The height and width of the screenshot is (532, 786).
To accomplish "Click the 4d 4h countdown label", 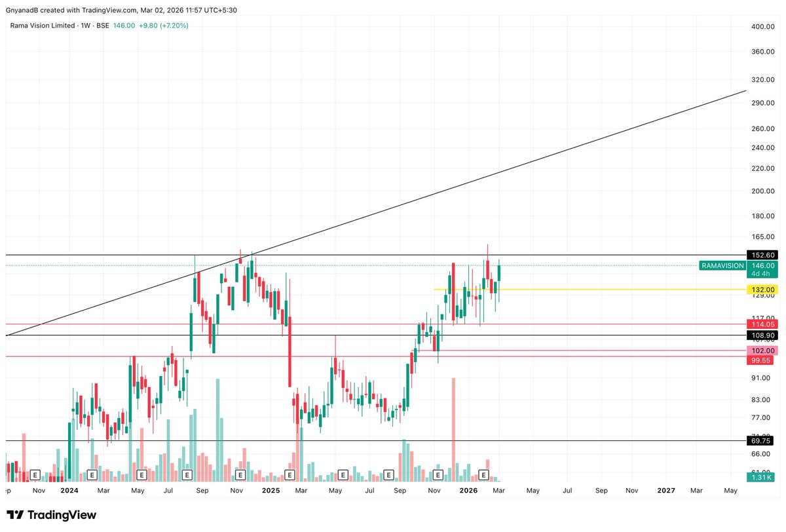I will coord(761,273).
